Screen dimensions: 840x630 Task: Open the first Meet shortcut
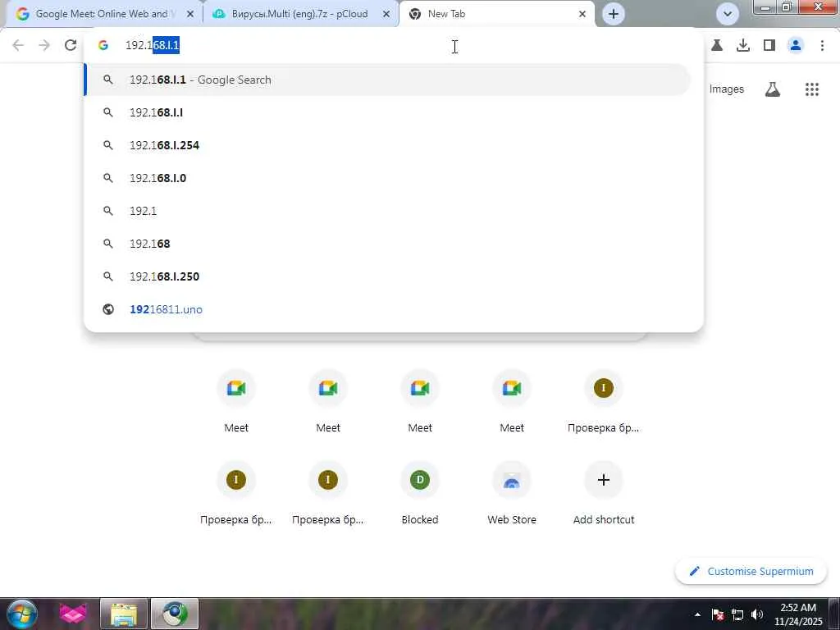[x=236, y=401]
